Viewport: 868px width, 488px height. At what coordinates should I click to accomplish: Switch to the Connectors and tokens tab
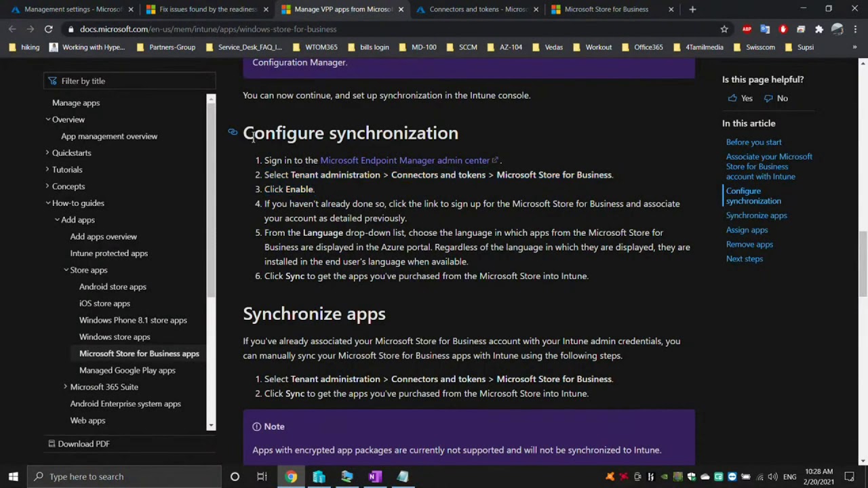[x=477, y=9]
